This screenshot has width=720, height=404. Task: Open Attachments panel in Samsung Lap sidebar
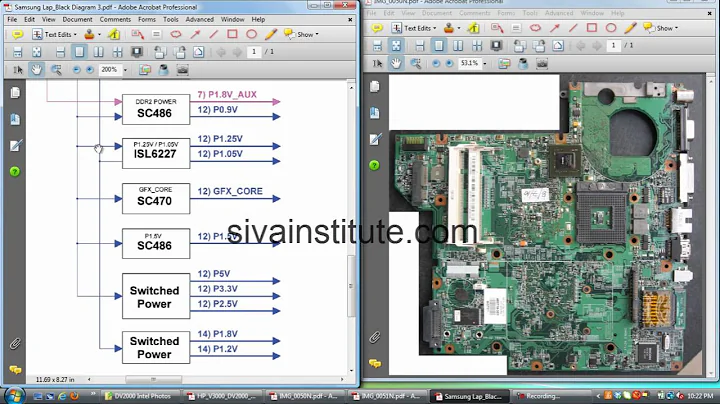coord(15,344)
